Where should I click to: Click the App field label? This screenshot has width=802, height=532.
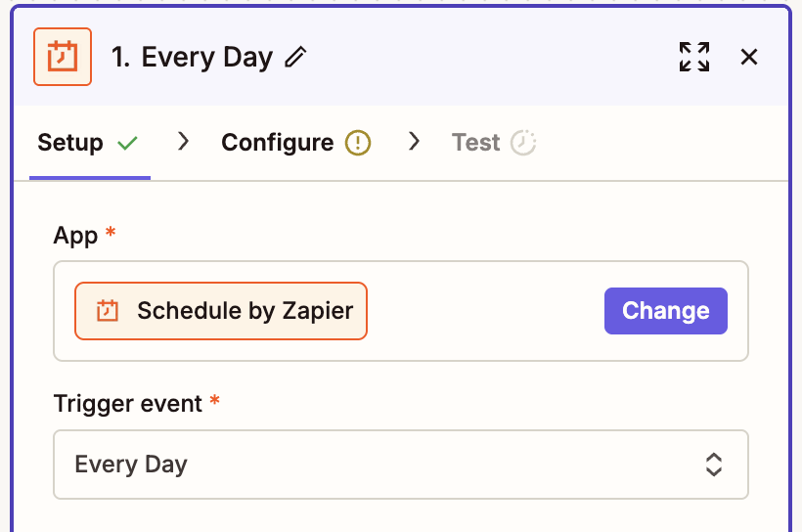click(x=76, y=236)
